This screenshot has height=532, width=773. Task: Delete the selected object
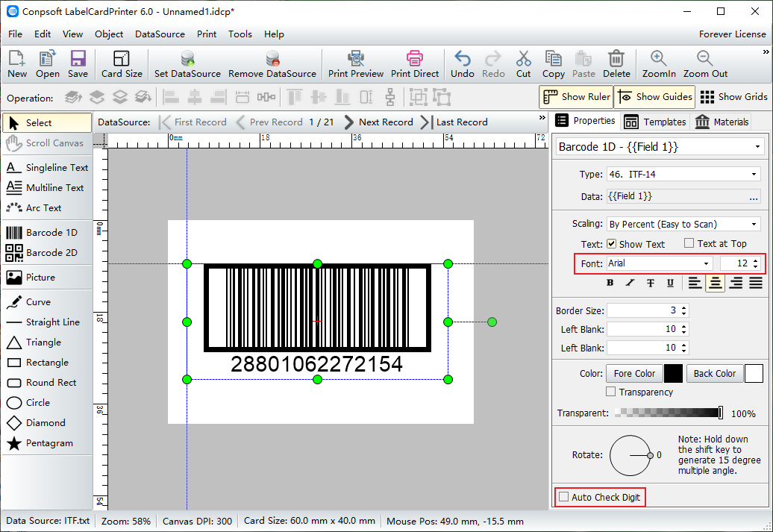pyautogui.click(x=616, y=64)
